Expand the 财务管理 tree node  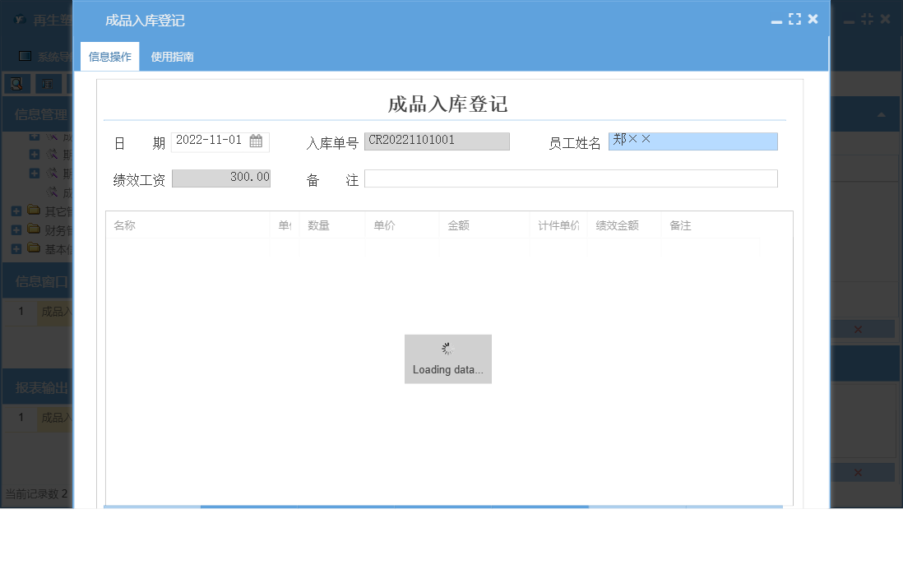tap(16, 229)
